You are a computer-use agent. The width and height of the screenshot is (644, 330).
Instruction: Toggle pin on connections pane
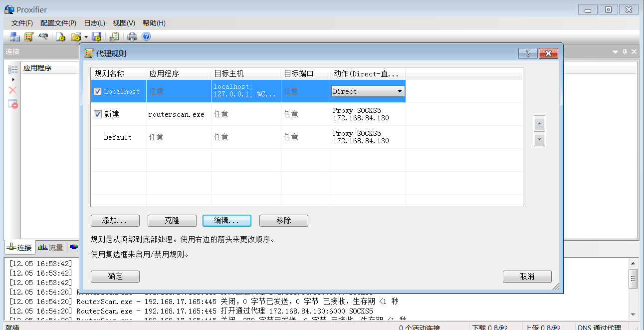[x=625, y=51]
